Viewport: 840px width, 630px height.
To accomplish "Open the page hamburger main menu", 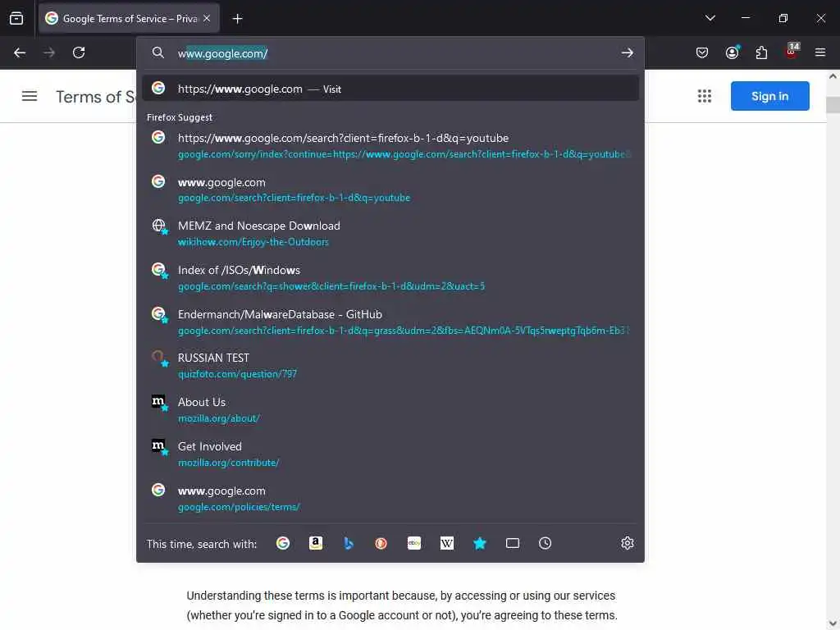I will coord(30,97).
